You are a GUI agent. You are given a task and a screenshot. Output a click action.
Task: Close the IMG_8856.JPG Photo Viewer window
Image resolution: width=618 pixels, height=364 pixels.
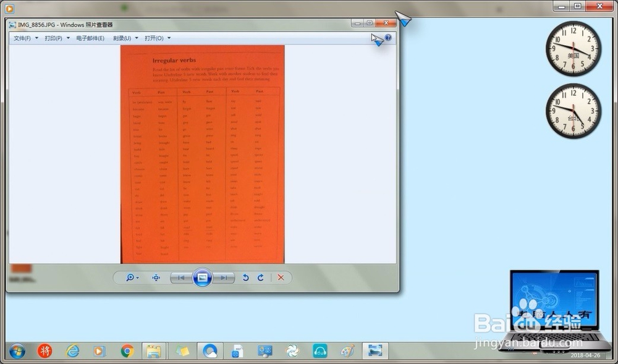pos(386,23)
